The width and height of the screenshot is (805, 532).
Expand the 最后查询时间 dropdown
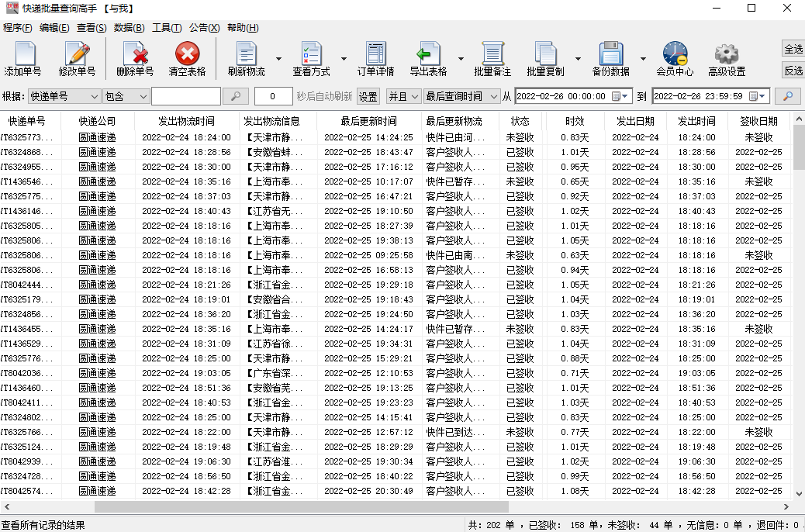[x=493, y=96]
